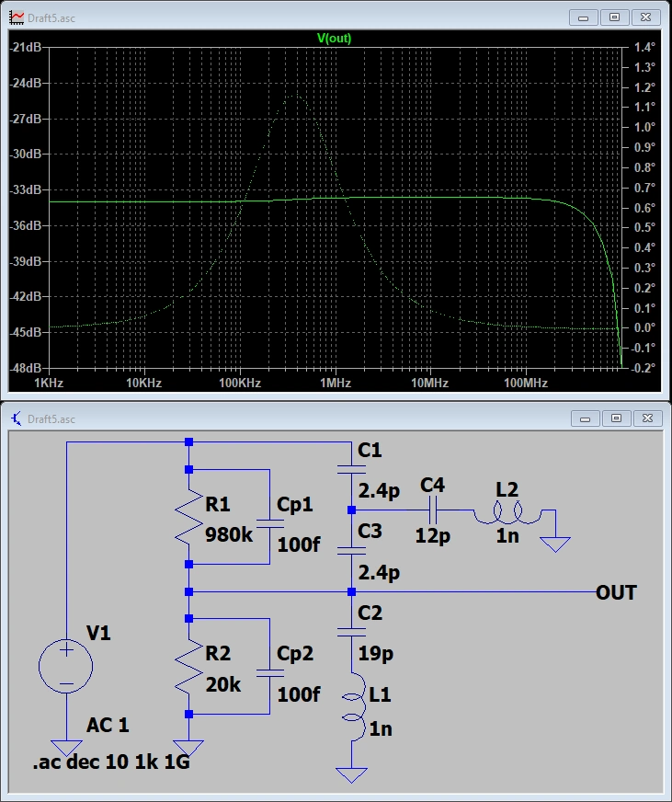672x802 pixels.
Task: Minimize the schematic window
Action: coord(585,418)
